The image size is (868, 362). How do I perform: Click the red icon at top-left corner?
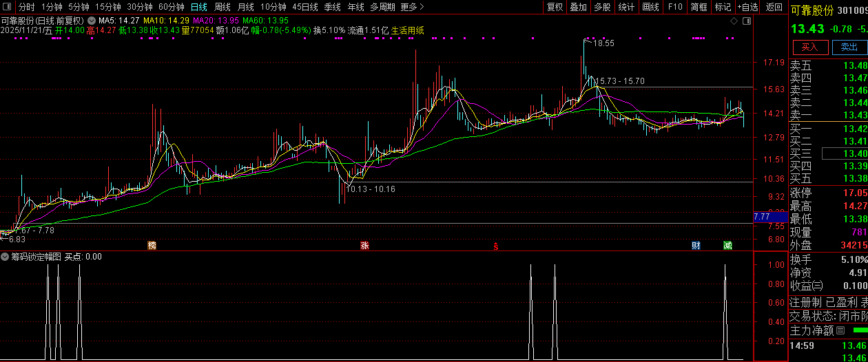[8, 6]
